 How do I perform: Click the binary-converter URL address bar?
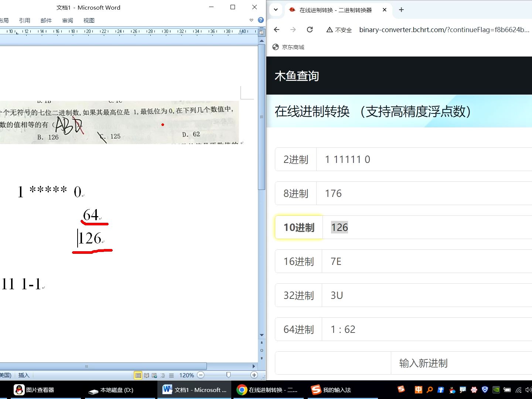444,30
